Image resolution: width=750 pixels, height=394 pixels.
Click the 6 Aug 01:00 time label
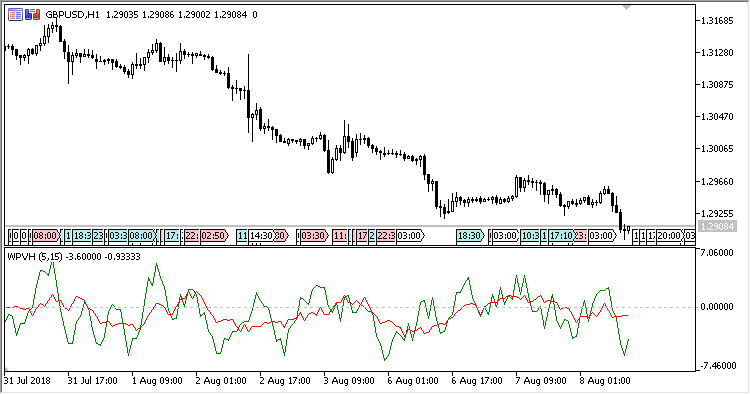coord(413,381)
